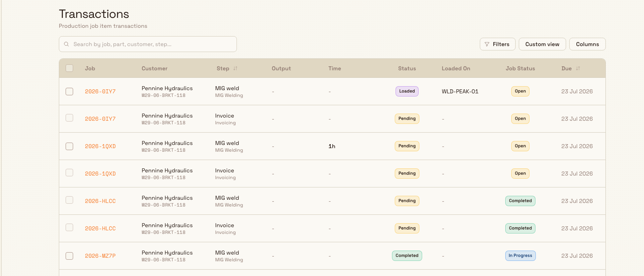
Task: Click Pending badge in 2026-1QXD MIG weld row
Action: (x=407, y=146)
